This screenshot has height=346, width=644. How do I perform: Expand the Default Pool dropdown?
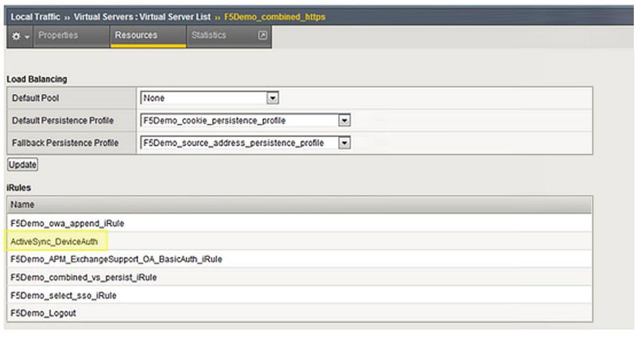pos(273,98)
